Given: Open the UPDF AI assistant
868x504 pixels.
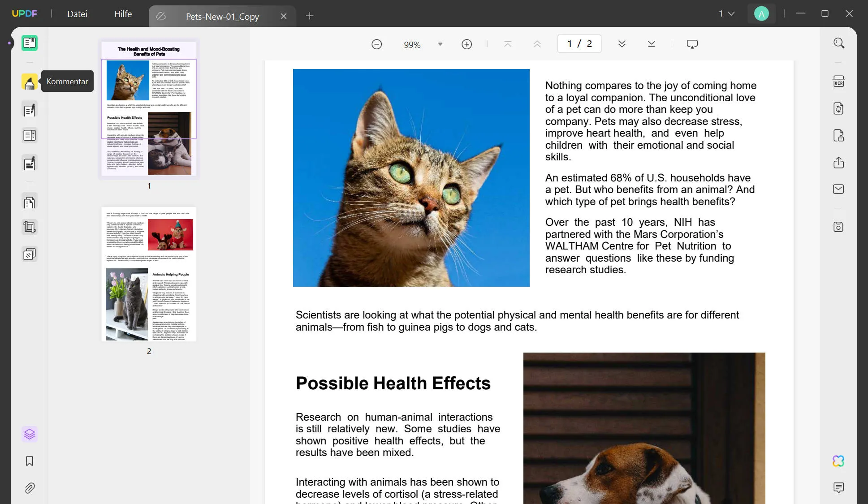Looking at the screenshot, I should click(x=839, y=461).
